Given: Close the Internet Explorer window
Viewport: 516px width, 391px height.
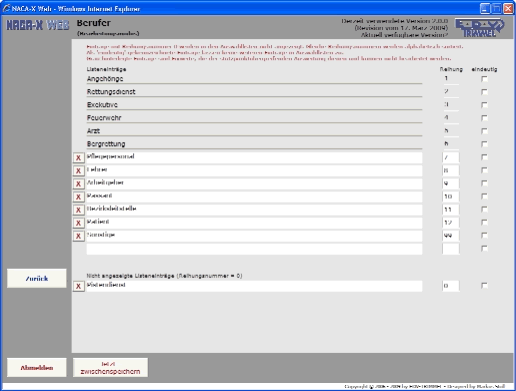Looking at the screenshot, I should (x=508, y=8).
